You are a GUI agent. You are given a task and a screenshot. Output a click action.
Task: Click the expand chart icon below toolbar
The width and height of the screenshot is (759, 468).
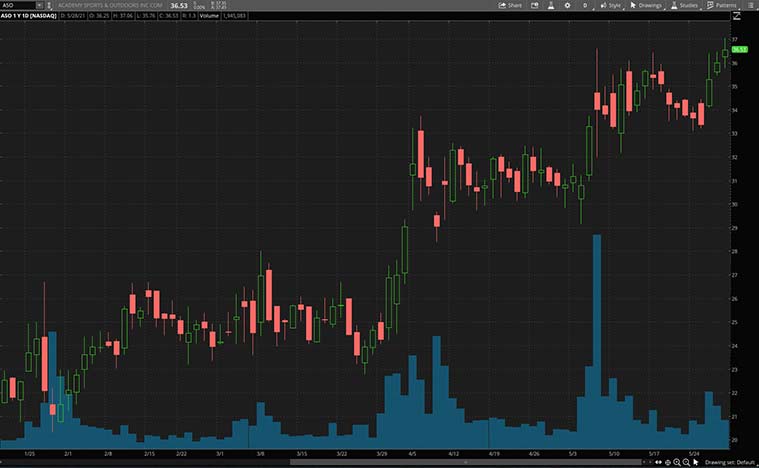737,16
